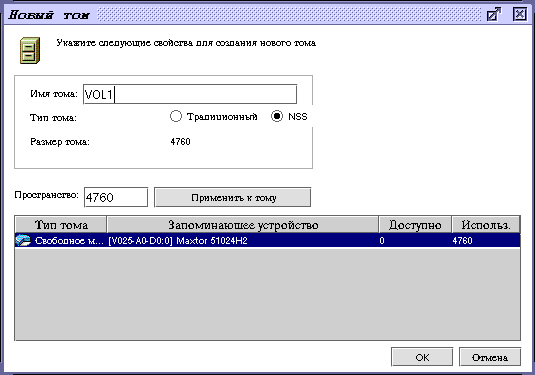The image size is (535, 375).
Task: Close the Новый том dialog
Action: click(519, 14)
